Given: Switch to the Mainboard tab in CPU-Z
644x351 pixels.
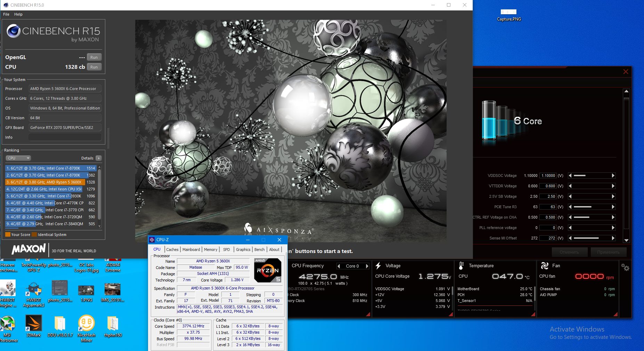Looking at the screenshot, I should (191, 250).
